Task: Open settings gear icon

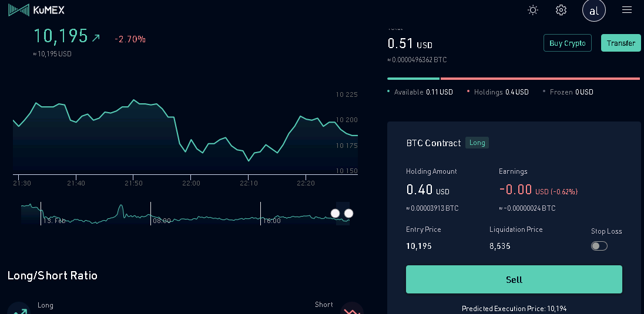Action: tap(561, 10)
